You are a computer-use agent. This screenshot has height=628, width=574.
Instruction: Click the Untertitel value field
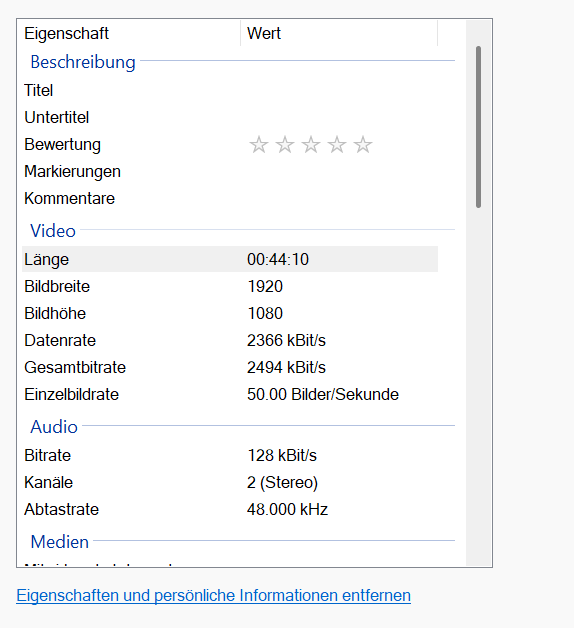[x=340, y=117]
